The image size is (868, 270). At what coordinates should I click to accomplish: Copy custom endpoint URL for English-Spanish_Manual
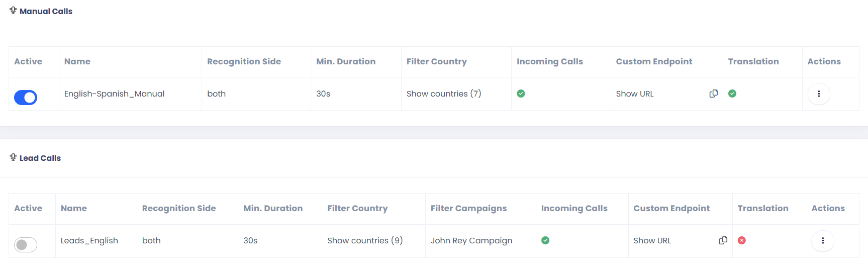coord(713,94)
